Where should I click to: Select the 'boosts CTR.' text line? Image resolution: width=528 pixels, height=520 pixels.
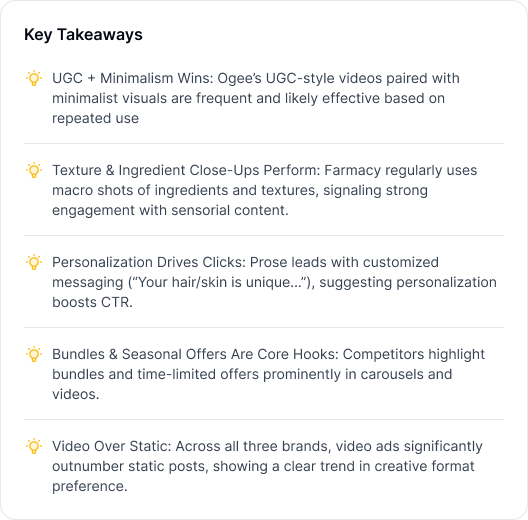(92, 302)
